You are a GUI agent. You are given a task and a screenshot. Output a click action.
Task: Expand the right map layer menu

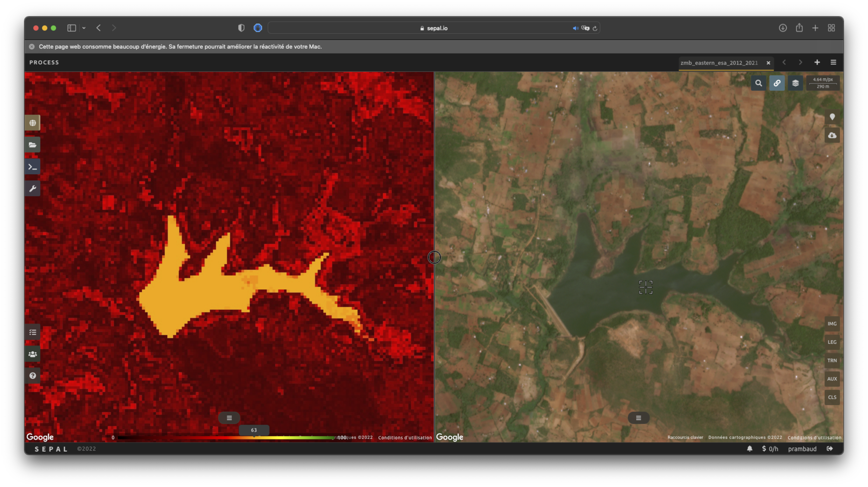coord(639,418)
